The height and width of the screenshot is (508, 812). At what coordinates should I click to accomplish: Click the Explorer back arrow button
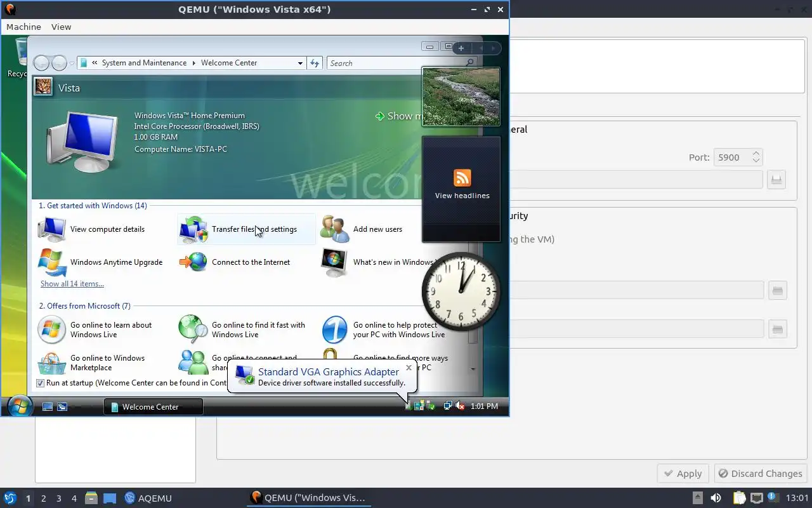(41, 63)
